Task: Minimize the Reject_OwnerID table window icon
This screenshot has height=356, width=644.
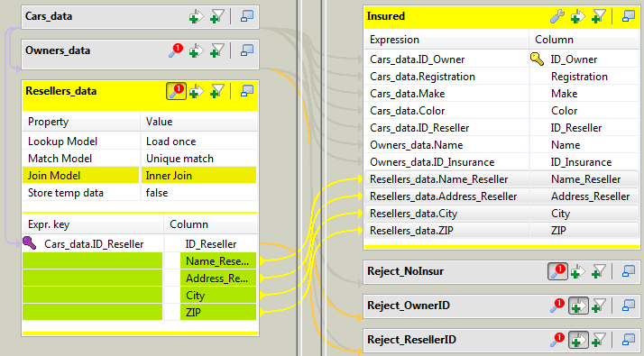Action: point(629,306)
